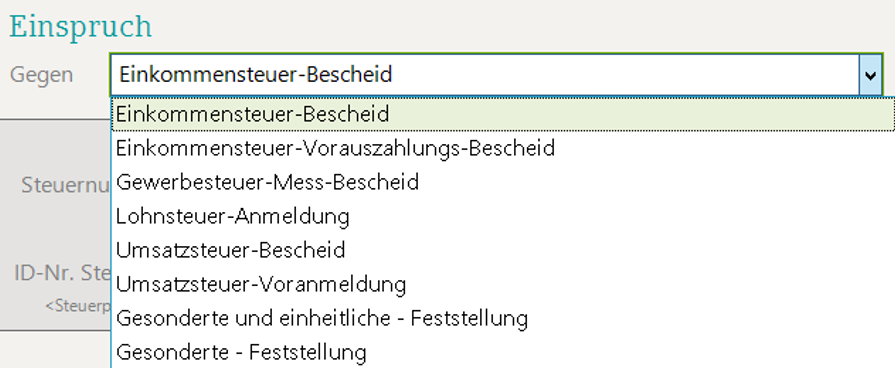Select the highlighted Einkommensteuer-Bescheid list entry
Image resolution: width=895 pixels, height=368 pixels.
(503, 114)
